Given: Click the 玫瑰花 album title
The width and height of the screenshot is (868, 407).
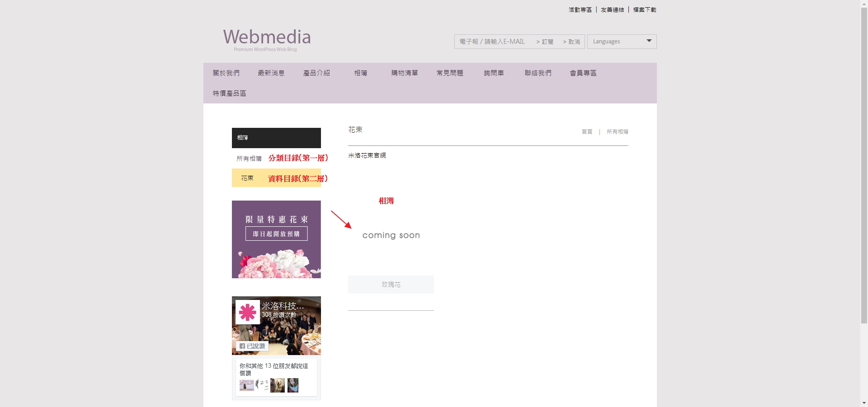Looking at the screenshot, I should 391,285.
